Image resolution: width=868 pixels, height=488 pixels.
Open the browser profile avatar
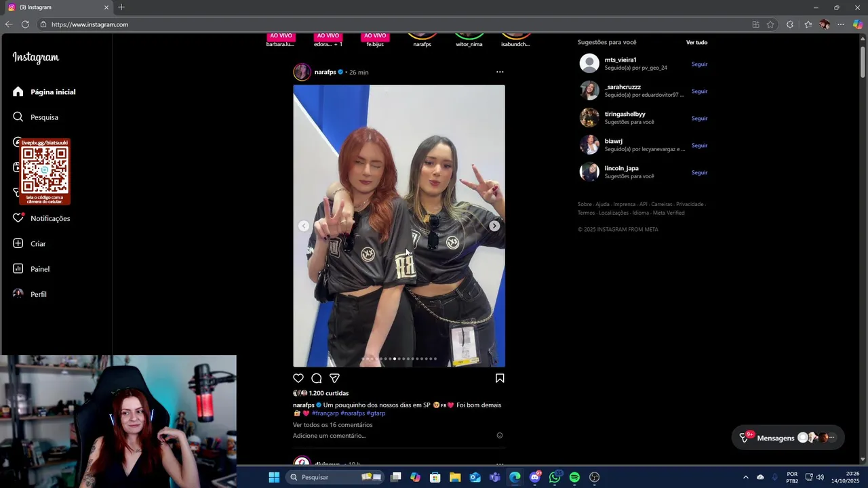(825, 24)
